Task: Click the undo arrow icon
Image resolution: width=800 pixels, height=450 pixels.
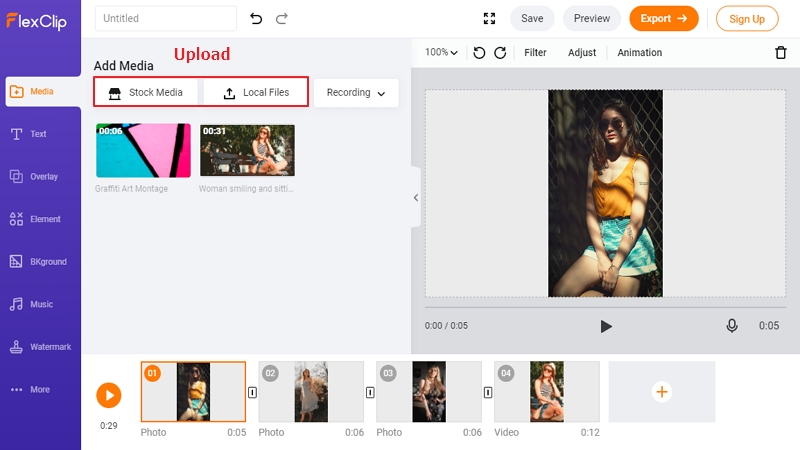Action: [256, 19]
